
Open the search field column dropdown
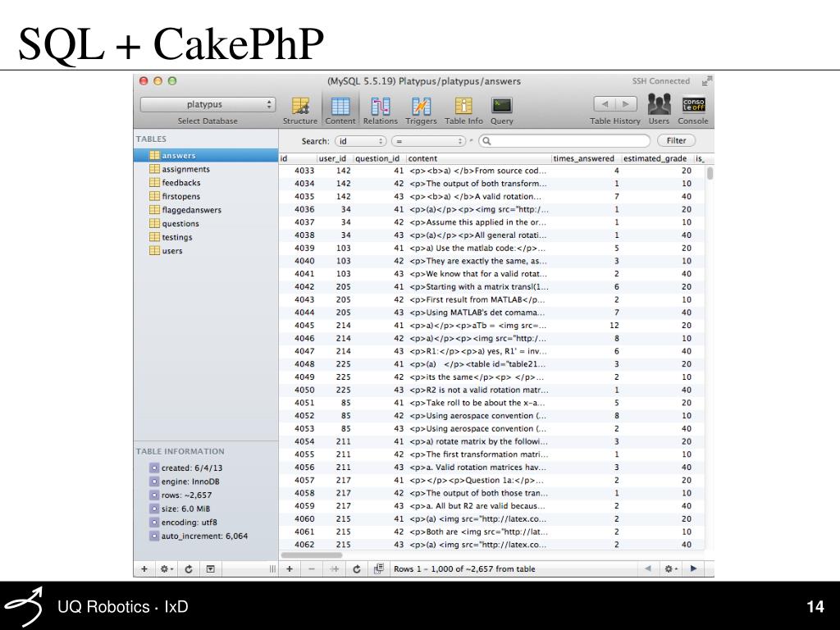point(361,141)
